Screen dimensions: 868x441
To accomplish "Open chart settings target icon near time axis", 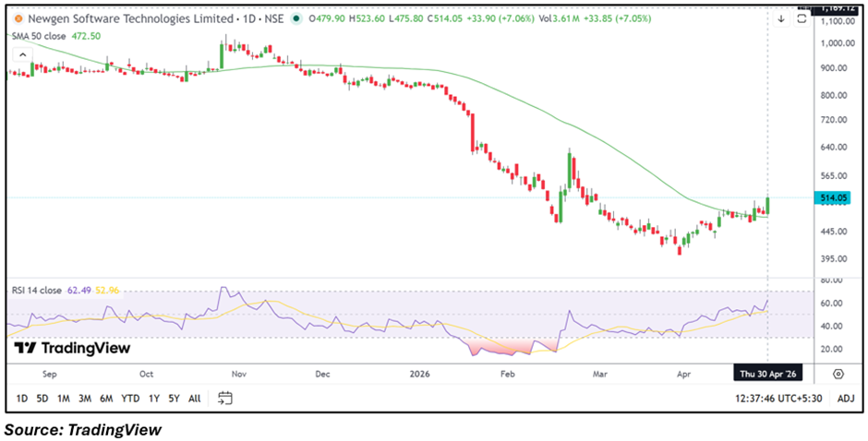I will (x=838, y=375).
